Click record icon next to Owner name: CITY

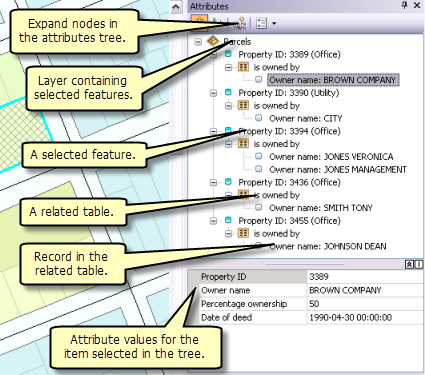(x=259, y=118)
